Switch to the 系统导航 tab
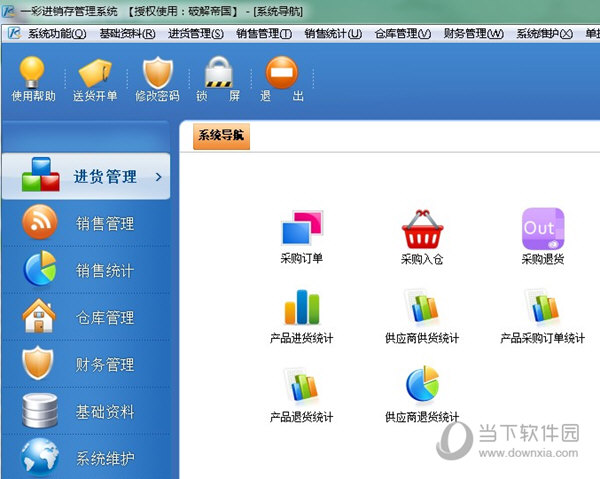 (221, 136)
